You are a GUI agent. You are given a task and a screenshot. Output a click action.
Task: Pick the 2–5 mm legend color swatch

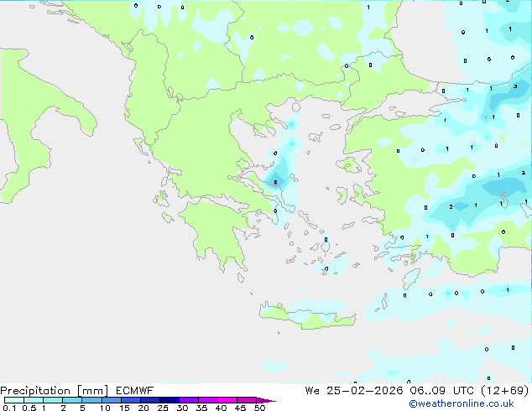(x=72, y=400)
